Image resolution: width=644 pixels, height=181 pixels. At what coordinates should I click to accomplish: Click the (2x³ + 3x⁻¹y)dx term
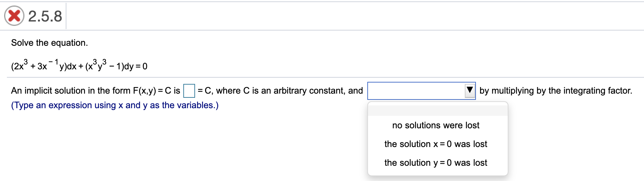point(44,66)
